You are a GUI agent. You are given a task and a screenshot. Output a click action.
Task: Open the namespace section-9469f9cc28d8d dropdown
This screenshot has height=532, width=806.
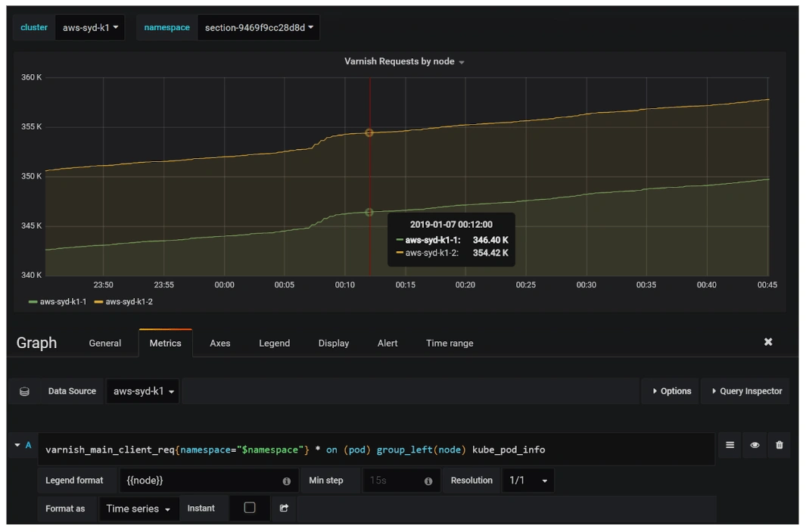(x=259, y=28)
